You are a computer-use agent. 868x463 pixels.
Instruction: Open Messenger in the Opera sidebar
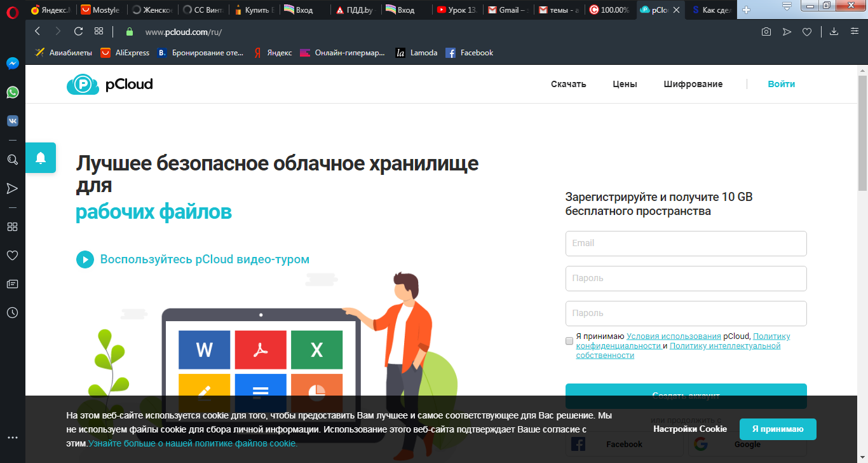[x=12, y=64]
